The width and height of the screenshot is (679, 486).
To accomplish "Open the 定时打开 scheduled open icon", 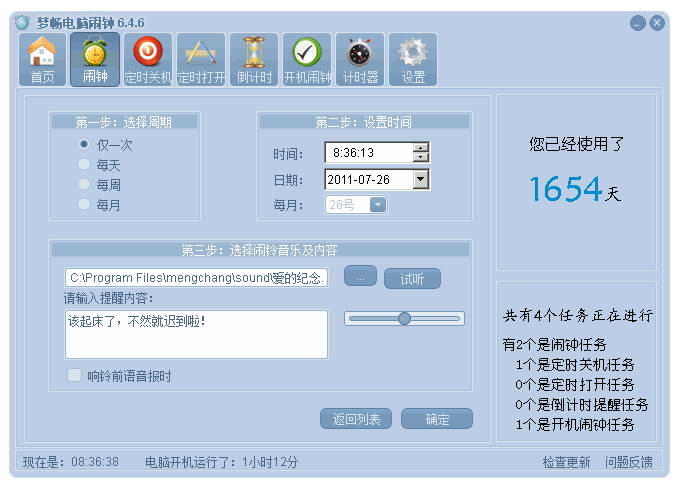I will (199, 58).
